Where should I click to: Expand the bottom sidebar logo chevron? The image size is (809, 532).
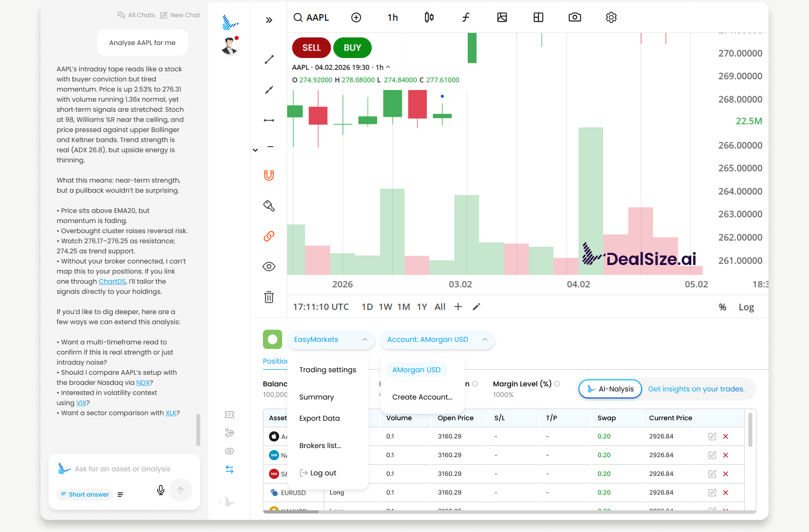pos(220,502)
